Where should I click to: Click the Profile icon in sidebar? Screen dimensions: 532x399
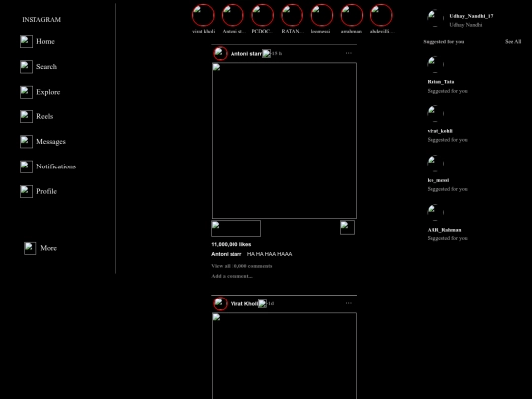pos(26,192)
